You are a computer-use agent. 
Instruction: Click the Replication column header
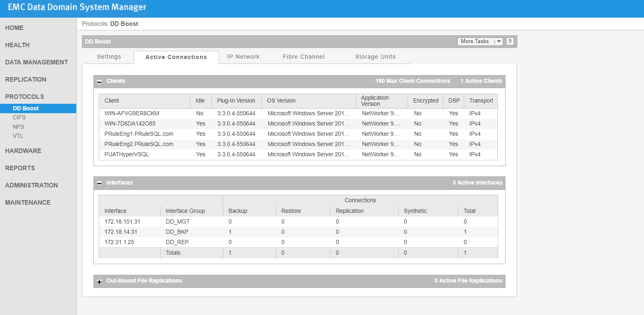click(x=364, y=211)
